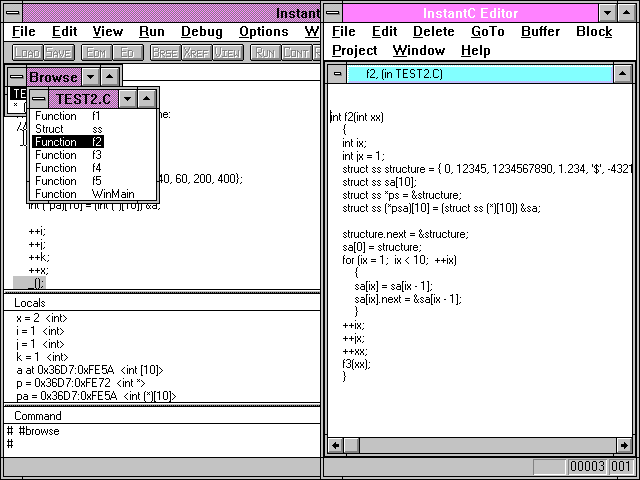Screen dimensions: 640x480
Task: Open the f2 editor document control menu
Action: coord(337,74)
